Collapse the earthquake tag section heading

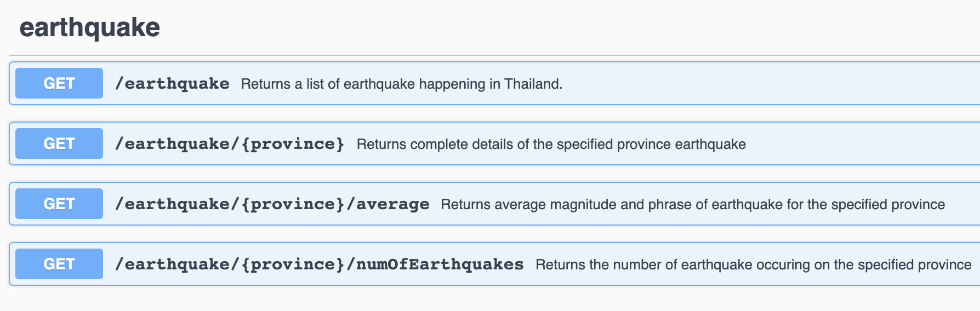[x=90, y=27]
